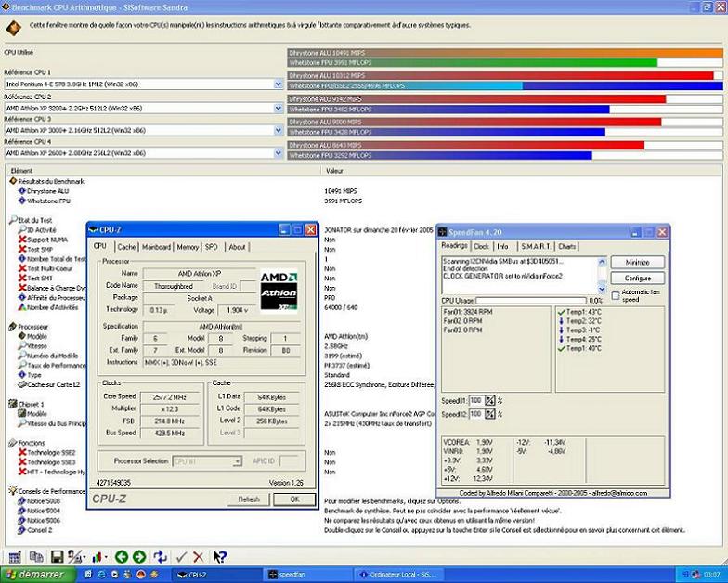
Task: Open the Référence CPU 4 dropdown
Action: [279, 152]
